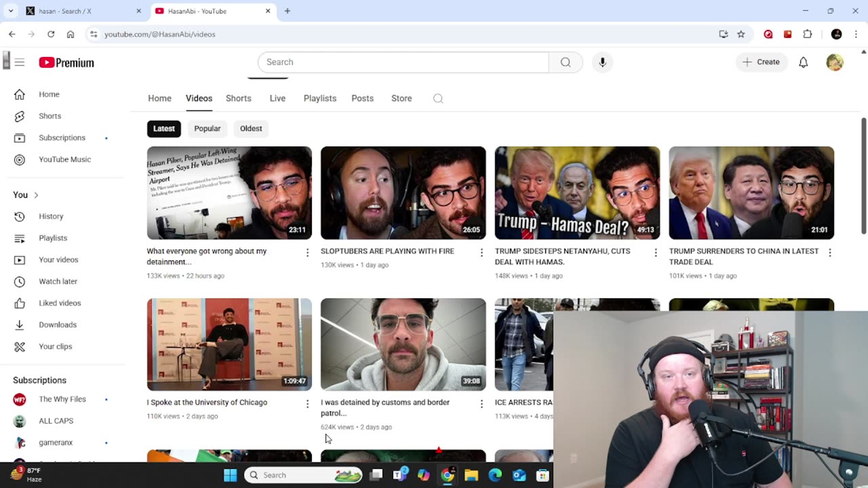Open options for 'TRUMP SIDESTEPS NETANYAHU' video
The height and width of the screenshot is (488, 868).
coord(655,253)
